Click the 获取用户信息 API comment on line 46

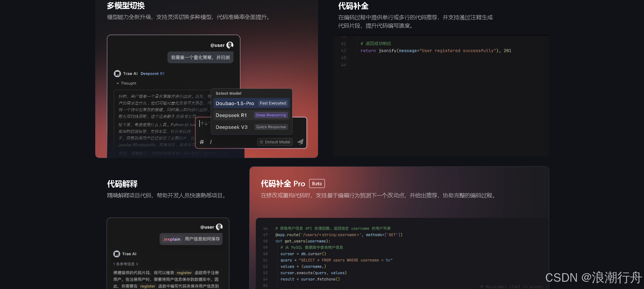click(333, 229)
